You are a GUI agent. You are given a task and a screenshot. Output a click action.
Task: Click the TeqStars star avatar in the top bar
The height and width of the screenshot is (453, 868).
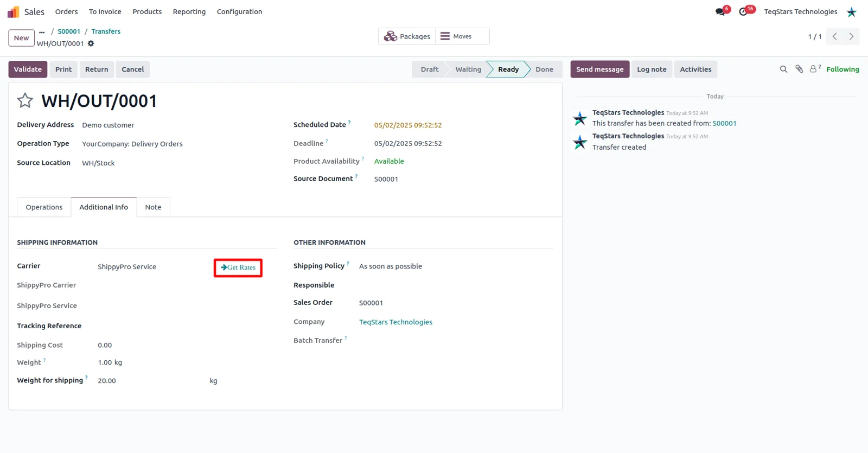851,12
